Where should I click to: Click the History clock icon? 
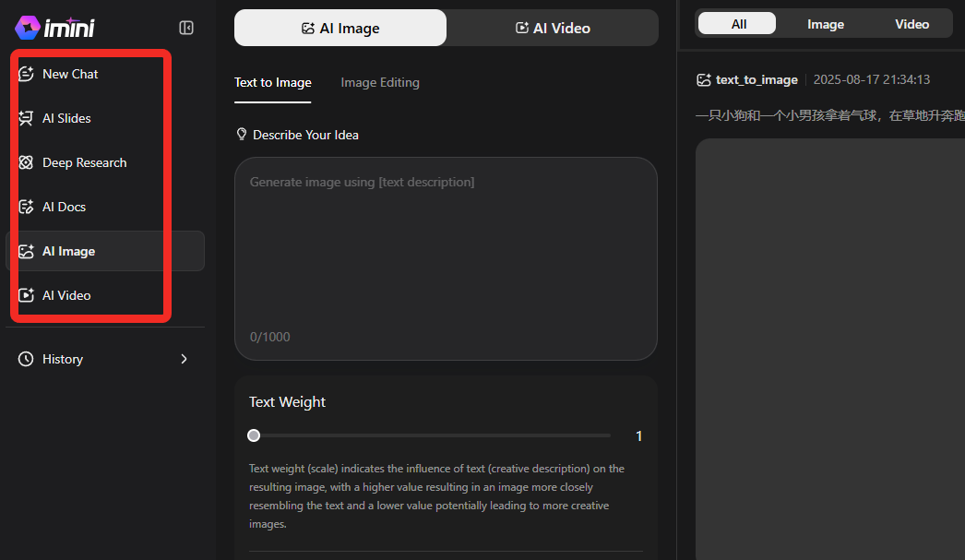[x=26, y=359]
